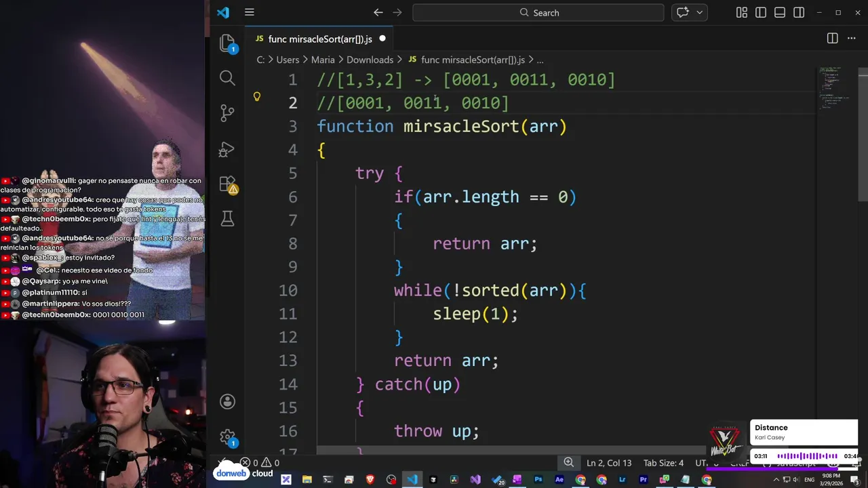Image resolution: width=868 pixels, height=488 pixels.
Task: Click the VS Code logo icon
Action: 223,12
